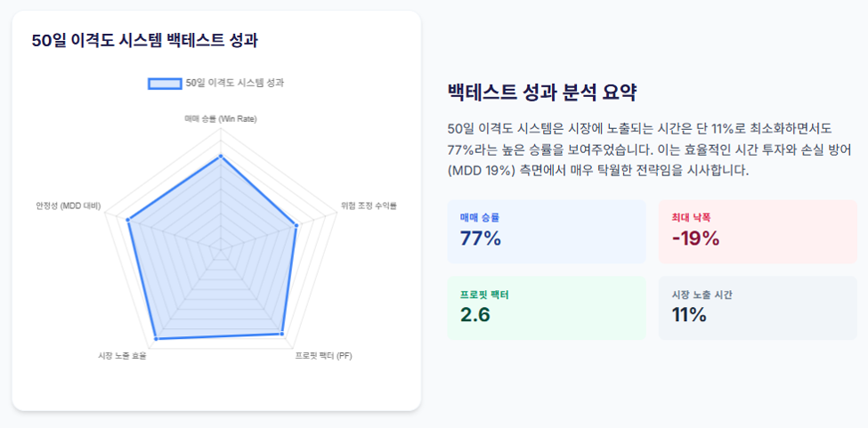Select the 안정성 (MDD 대비) axis label
The height and width of the screenshot is (428, 868).
[x=69, y=206]
